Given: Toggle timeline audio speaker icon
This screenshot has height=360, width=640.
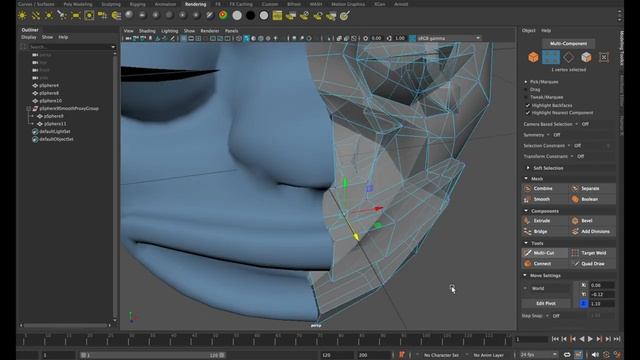Looking at the screenshot, I should point(596,355).
